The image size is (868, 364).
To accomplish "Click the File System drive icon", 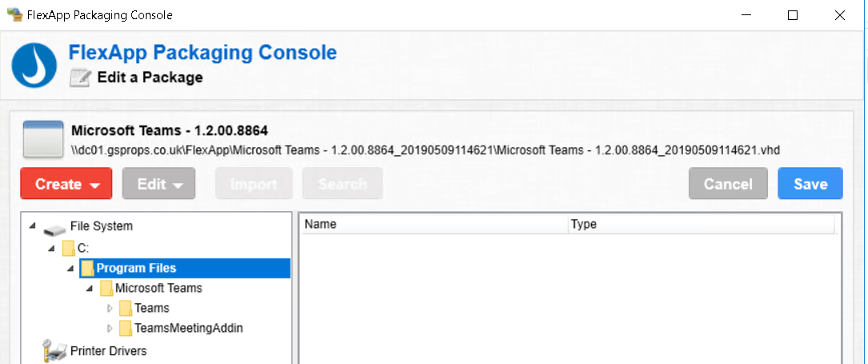I will pos(54,227).
